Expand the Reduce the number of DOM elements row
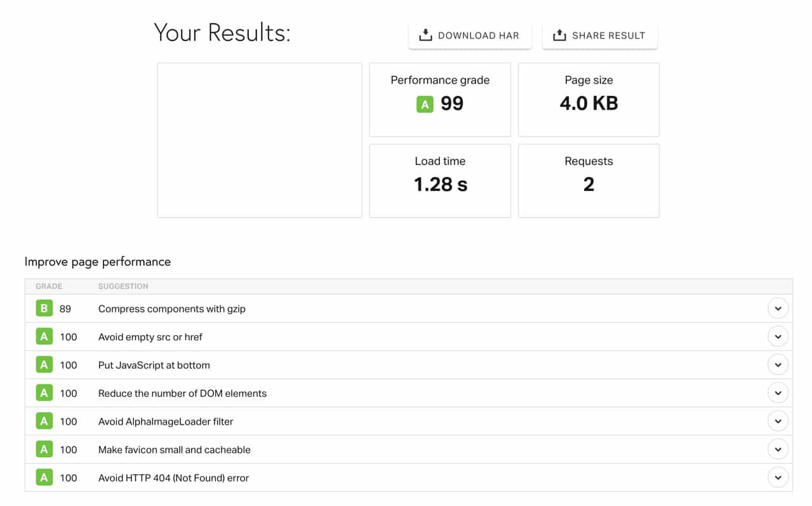 (778, 392)
